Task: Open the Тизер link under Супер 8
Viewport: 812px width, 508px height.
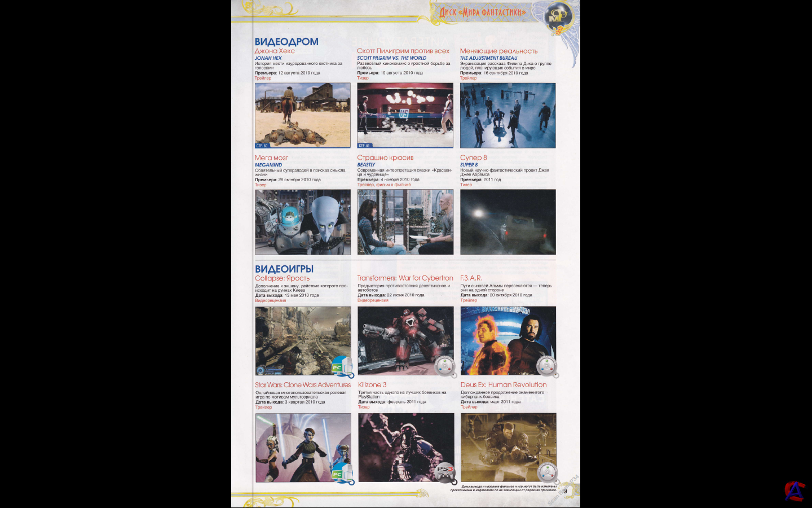Action: [x=466, y=185]
